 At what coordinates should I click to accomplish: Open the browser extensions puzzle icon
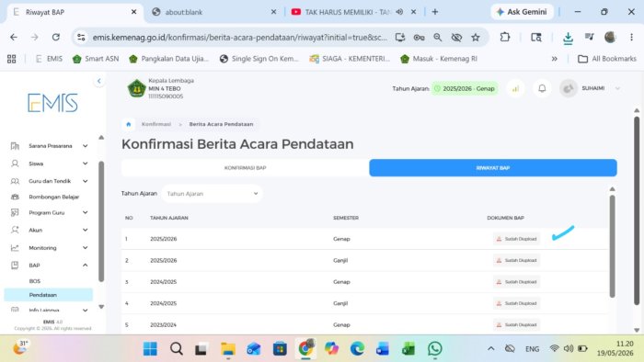(505, 38)
